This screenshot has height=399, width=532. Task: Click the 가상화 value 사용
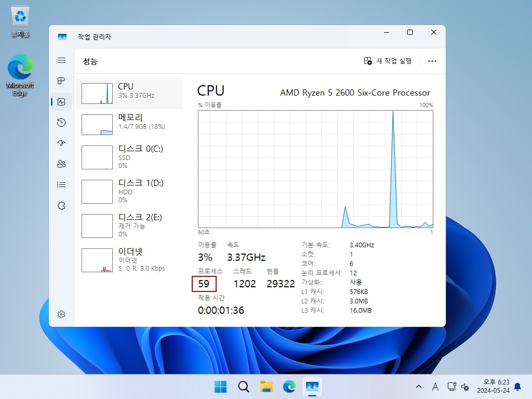click(x=355, y=282)
